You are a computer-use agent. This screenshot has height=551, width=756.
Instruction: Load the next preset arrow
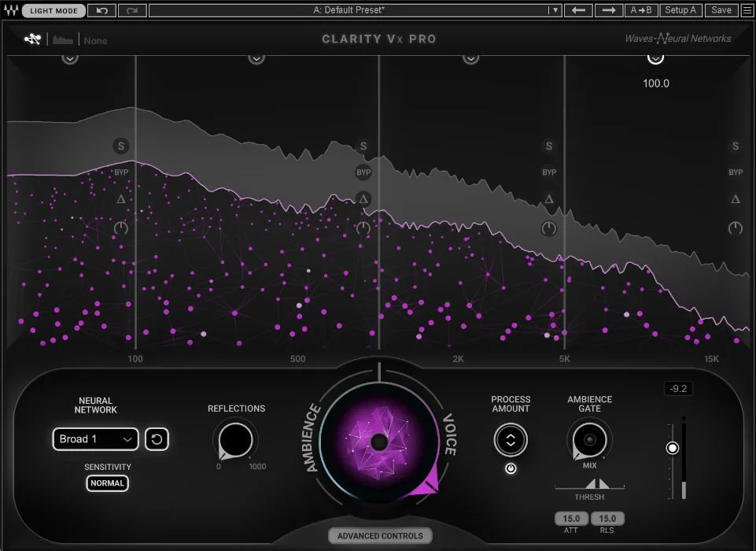click(x=608, y=10)
